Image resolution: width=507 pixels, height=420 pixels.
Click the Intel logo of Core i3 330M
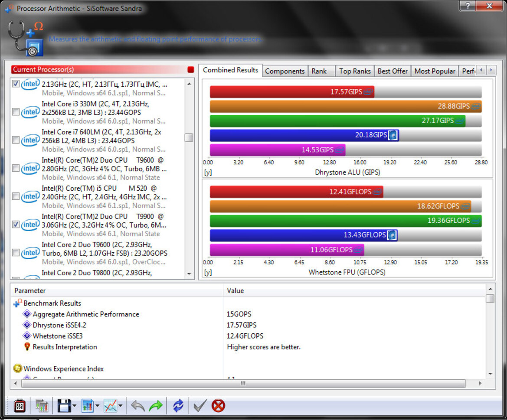pos(30,112)
